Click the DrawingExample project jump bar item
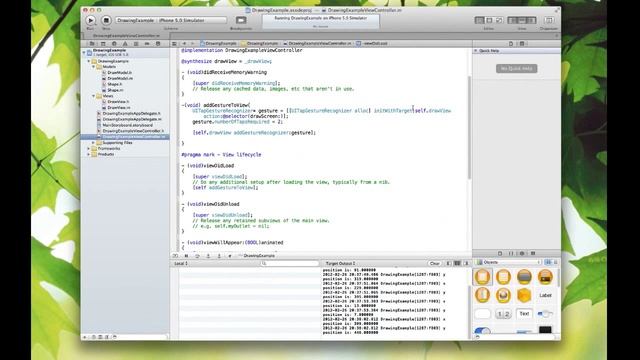The width and height of the screenshot is (640, 360). coord(218,43)
